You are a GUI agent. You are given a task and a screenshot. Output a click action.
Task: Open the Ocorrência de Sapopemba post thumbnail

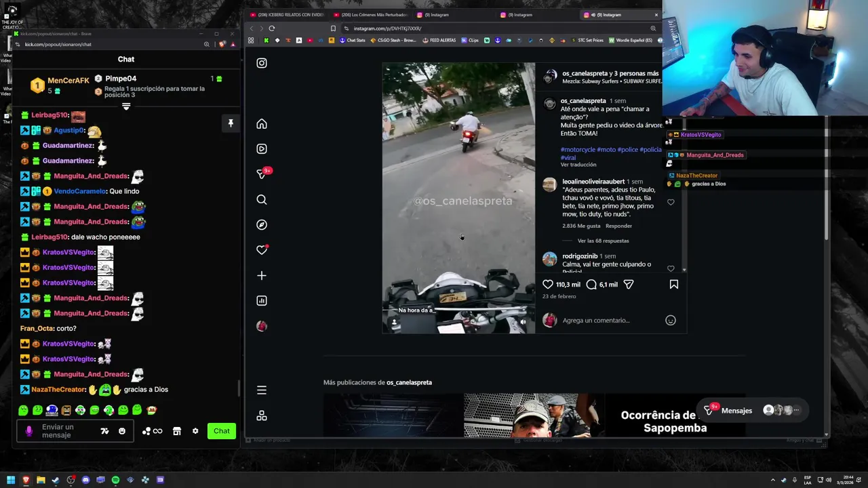click(675, 415)
